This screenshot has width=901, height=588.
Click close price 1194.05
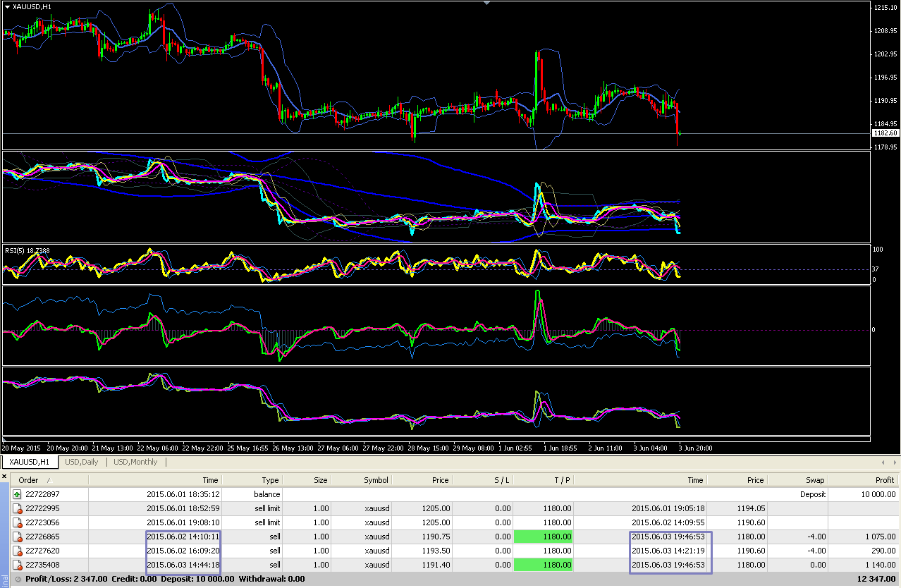point(751,508)
